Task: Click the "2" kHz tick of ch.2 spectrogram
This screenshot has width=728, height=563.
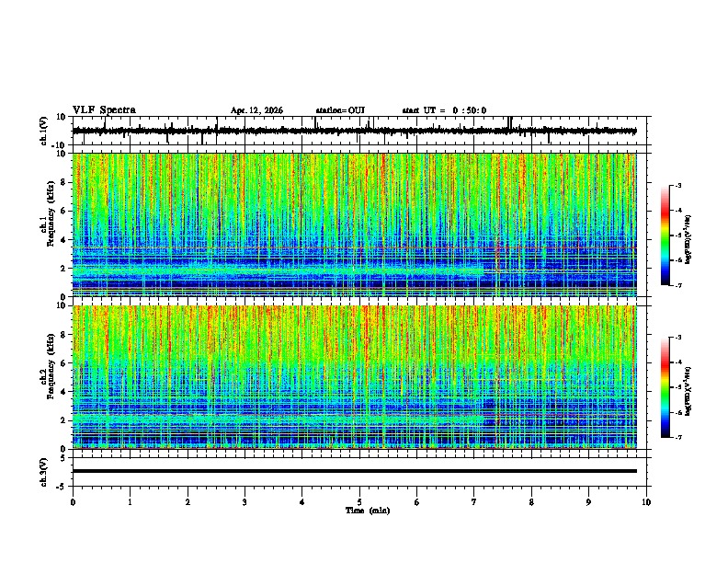Action: click(64, 420)
